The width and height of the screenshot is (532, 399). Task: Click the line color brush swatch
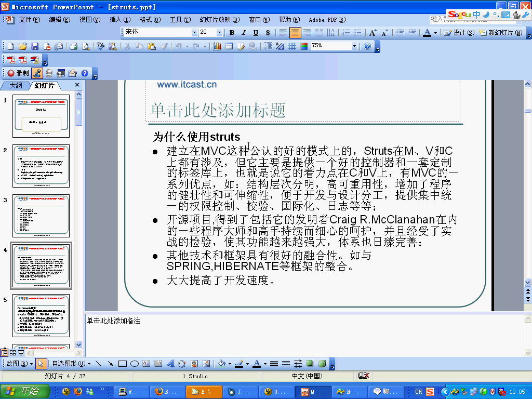coord(239,364)
